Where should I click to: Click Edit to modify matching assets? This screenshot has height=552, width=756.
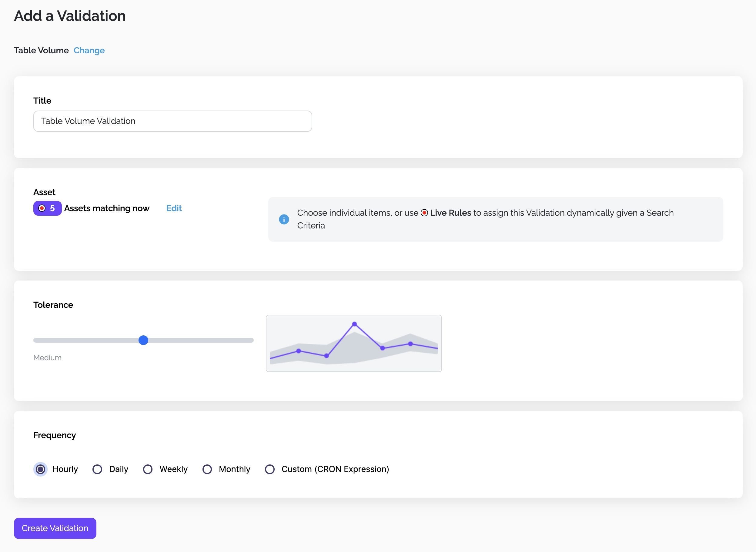click(x=173, y=208)
